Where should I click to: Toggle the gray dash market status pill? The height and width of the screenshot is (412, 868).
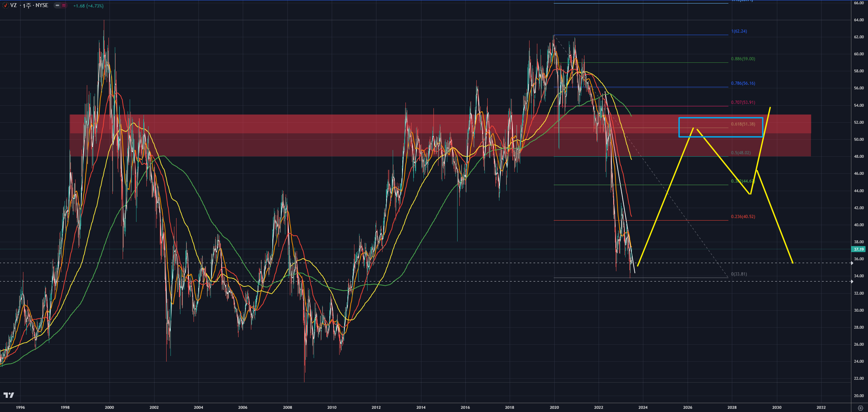[57, 5]
